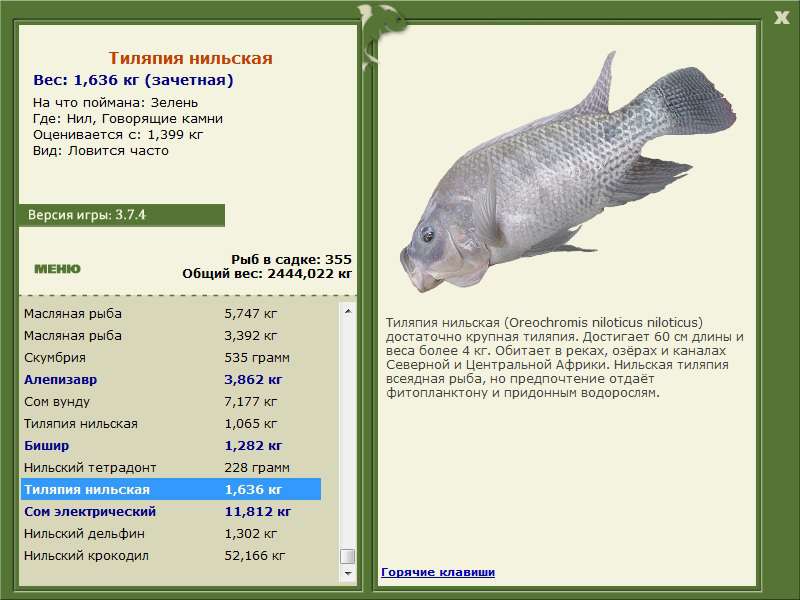This screenshot has width=800, height=600.
Task: Select Нильский дельфин in the list
Action: click(170, 533)
